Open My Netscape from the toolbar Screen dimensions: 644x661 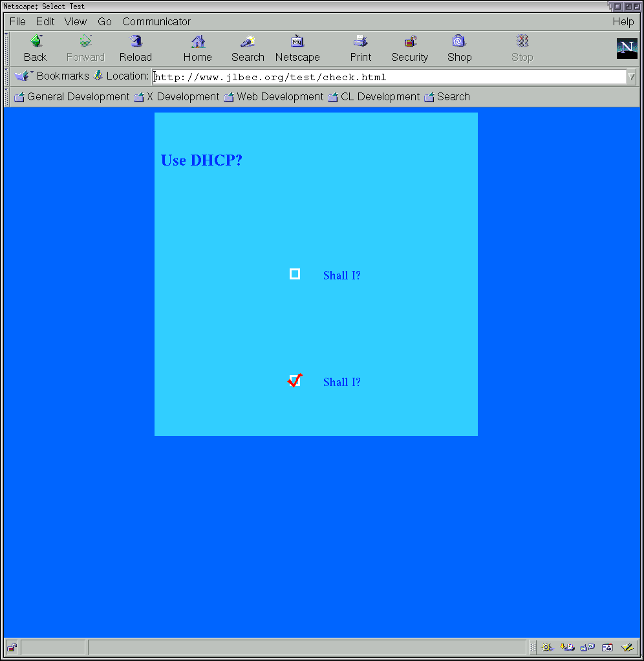point(297,48)
